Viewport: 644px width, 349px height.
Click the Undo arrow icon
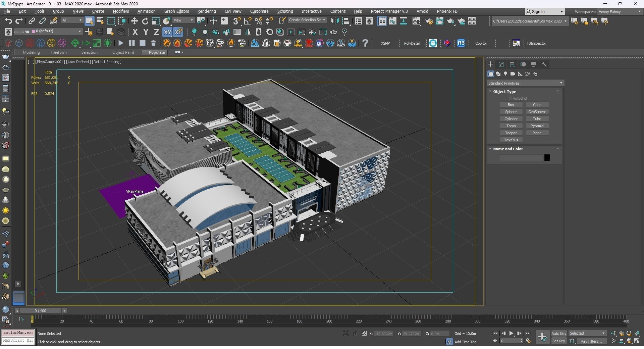(x=8, y=21)
